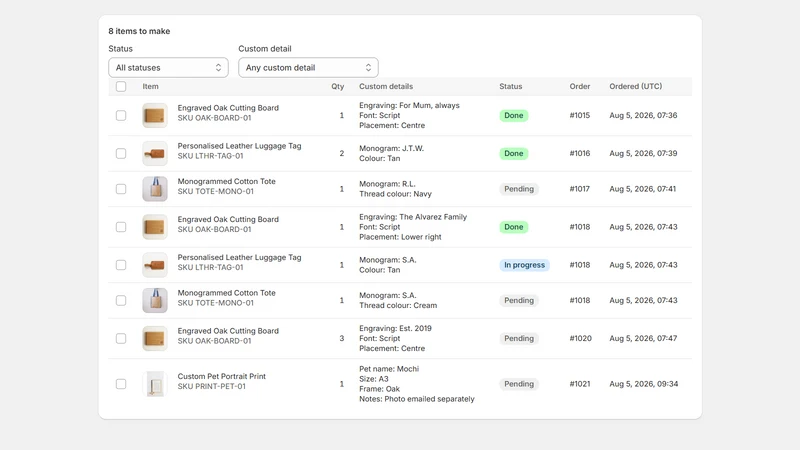The width and height of the screenshot is (800, 450).
Task: Click 'Placement: Lower right' text
Action: (400, 237)
